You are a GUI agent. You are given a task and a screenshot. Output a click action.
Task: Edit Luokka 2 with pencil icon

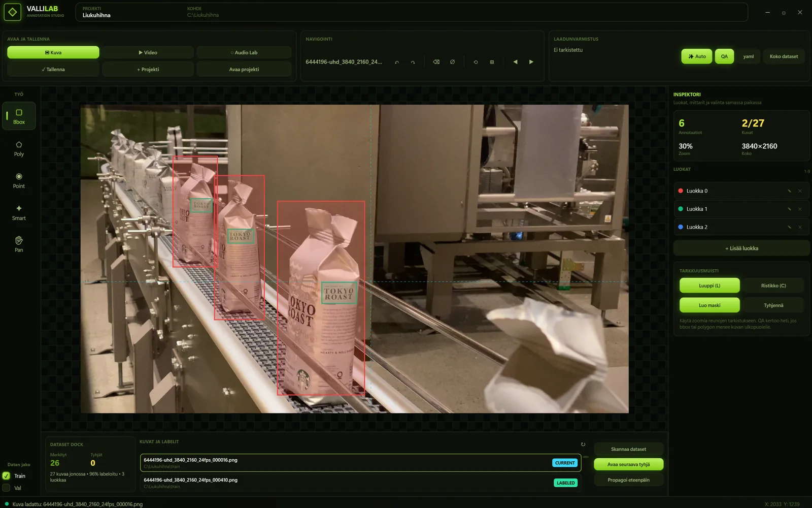[789, 227]
